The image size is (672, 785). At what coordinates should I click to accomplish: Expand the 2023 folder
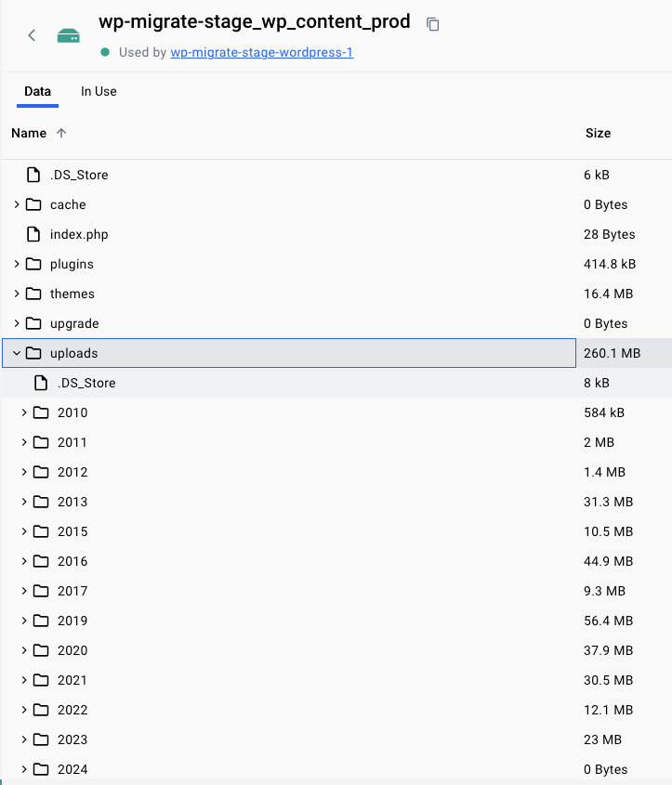pyautogui.click(x=24, y=739)
